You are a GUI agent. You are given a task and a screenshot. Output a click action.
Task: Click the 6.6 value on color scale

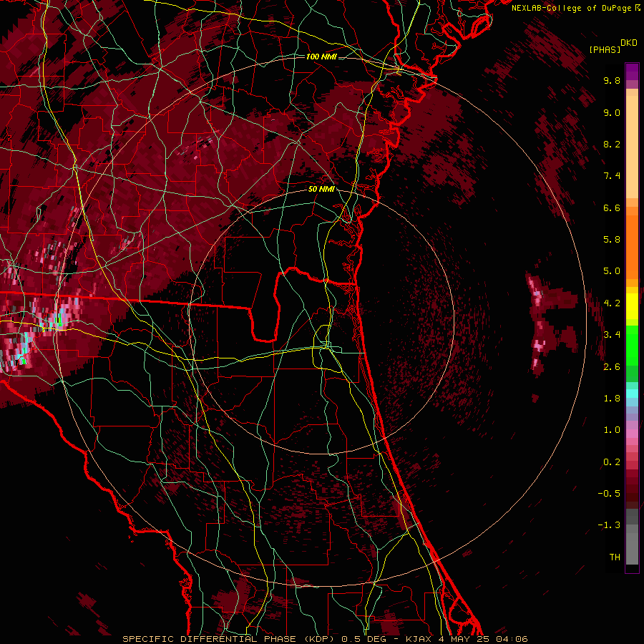pyautogui.click(x=612, y=208)
